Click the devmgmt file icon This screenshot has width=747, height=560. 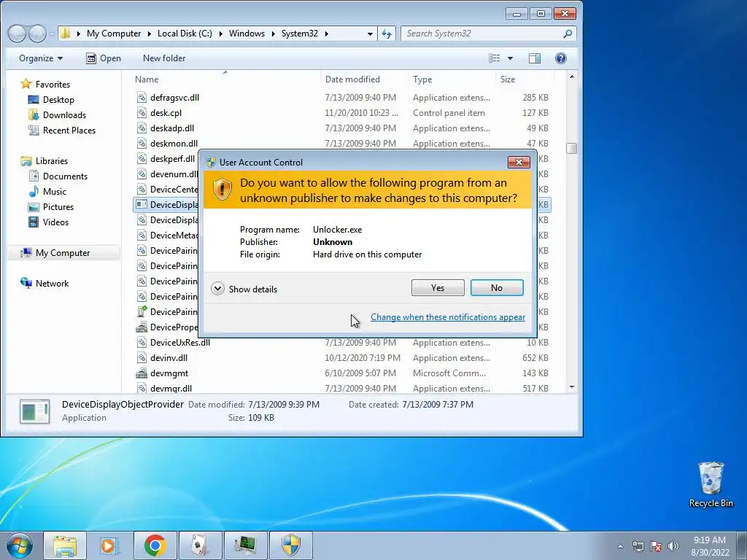point(142,373)
